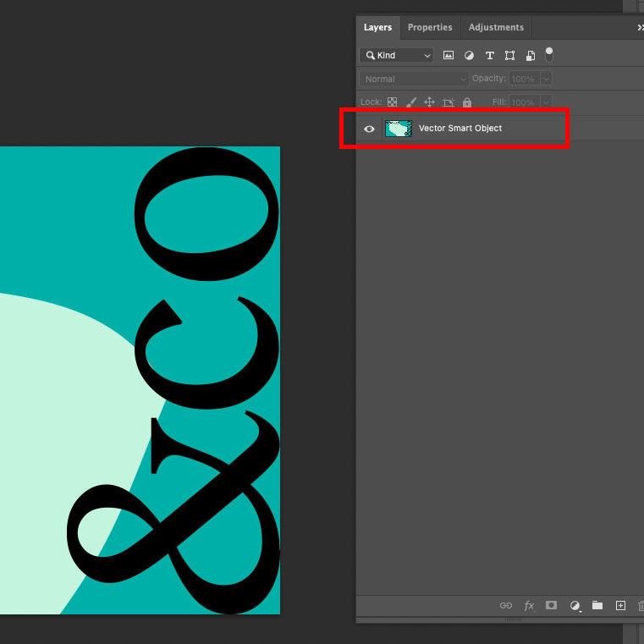Expand the Opacity value dropdown arrow
The image size is (644, 644).
(546, 79)
